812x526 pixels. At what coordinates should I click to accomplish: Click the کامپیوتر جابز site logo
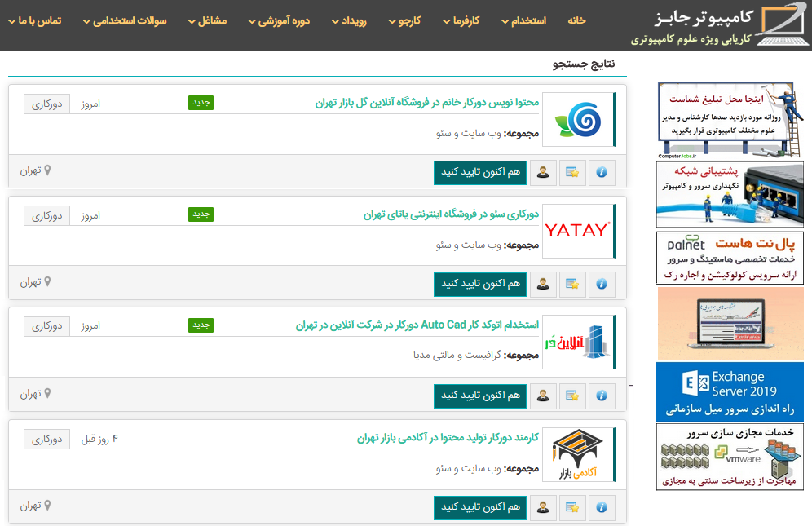click(x=720, y=25)
